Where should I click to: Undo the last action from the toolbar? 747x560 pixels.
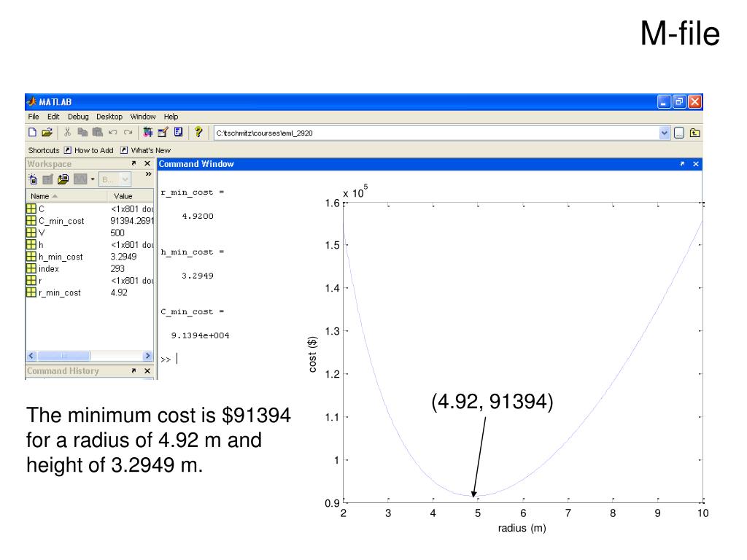[x=112, y=133]
